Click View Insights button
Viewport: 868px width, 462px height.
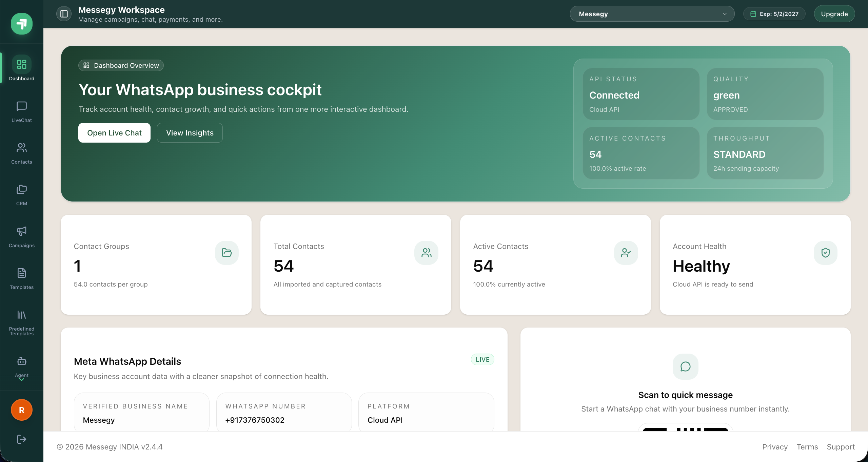click(190, 133)
